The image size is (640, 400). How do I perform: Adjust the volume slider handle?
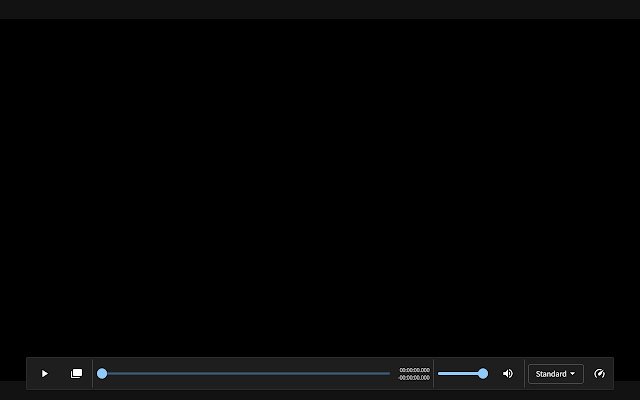[483, 373]
